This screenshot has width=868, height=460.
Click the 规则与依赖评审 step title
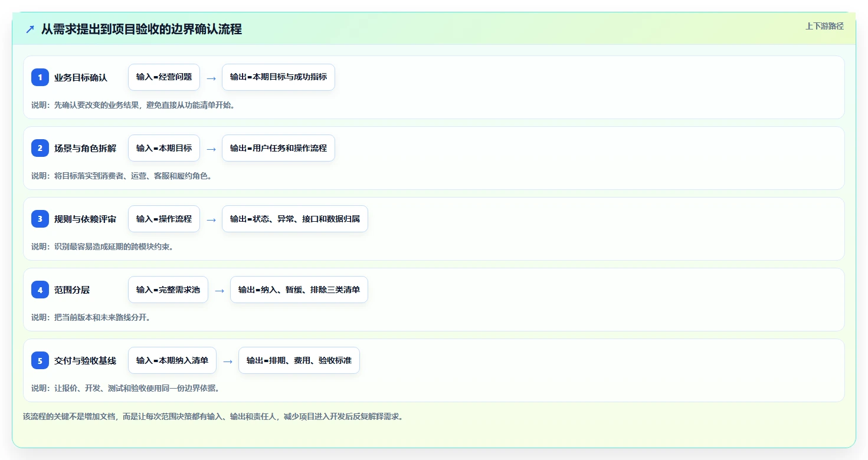click(x=85, y=219)
